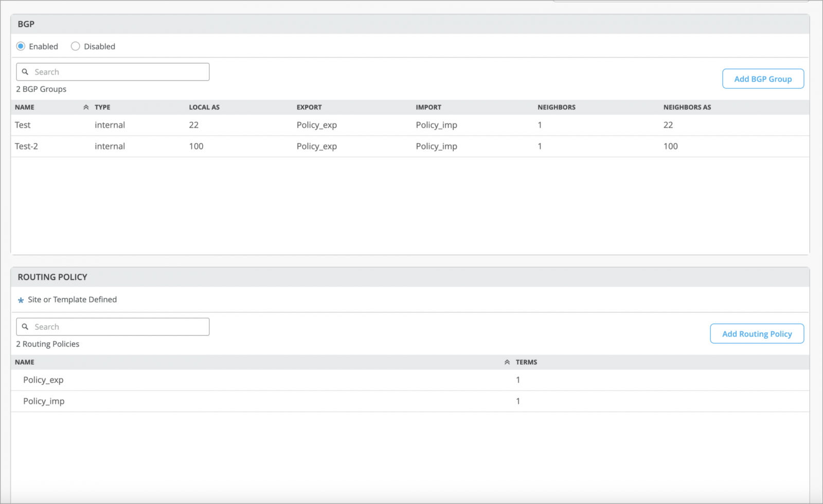Open the Test BGP group row
The width and height of the screenshot is (823, 504).
tap(23, 125)
